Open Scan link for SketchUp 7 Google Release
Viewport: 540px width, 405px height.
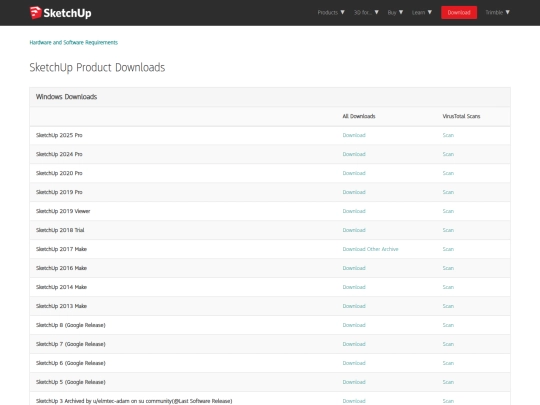pos(448,344)
